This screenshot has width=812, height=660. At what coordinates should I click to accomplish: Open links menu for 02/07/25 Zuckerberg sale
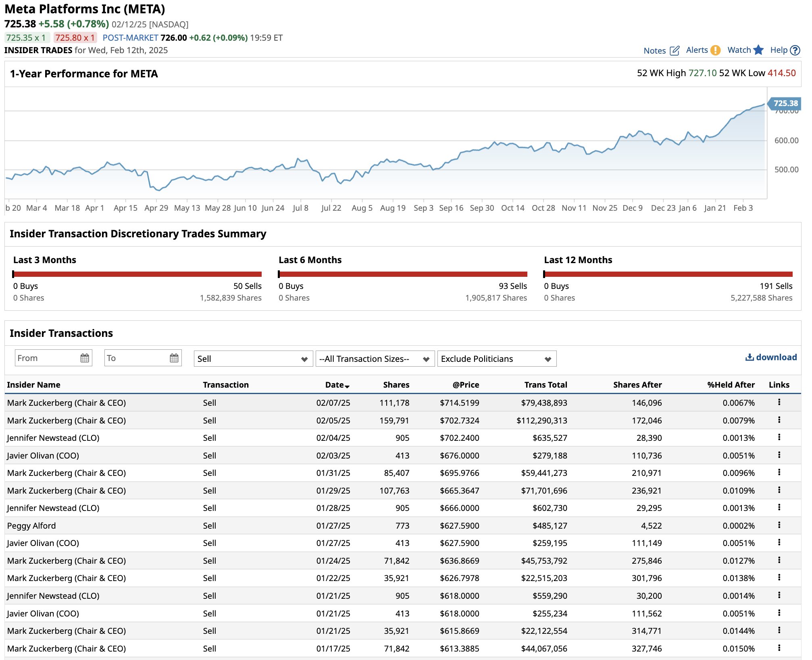click(x=779, y=402)
